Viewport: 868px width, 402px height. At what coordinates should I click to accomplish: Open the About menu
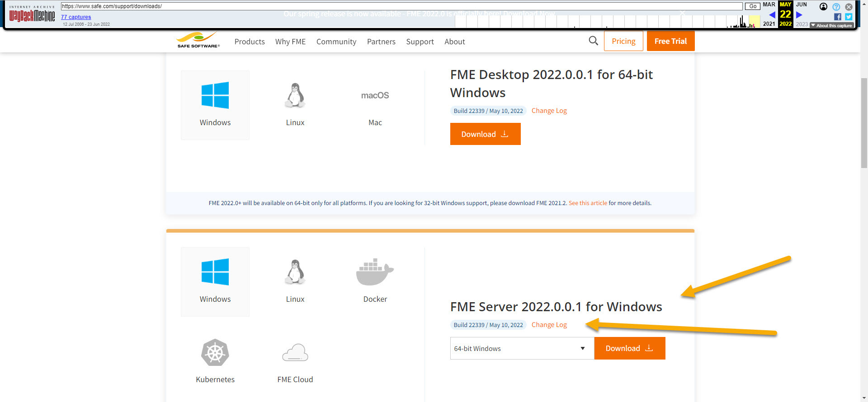[454, 42]
